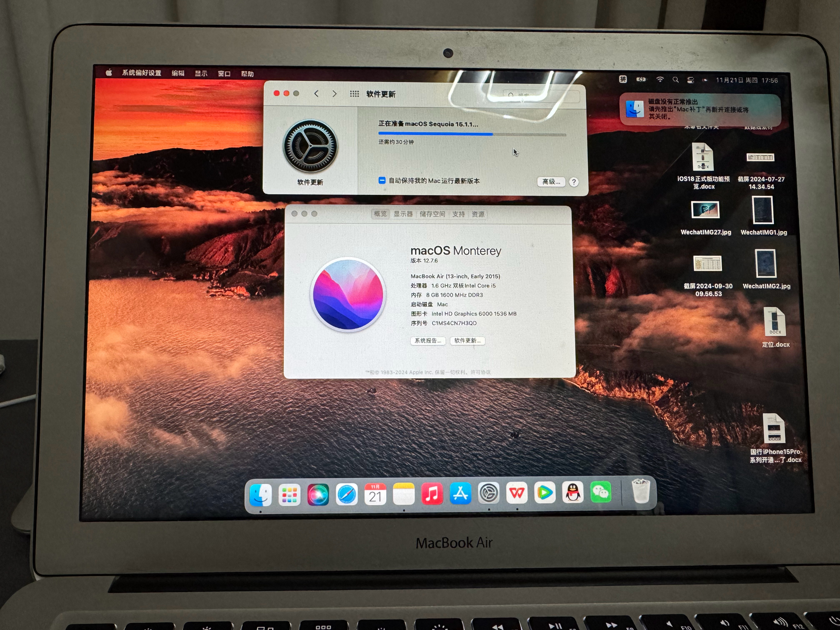Select the iOS18正式版功能预览.docx desktop file
This screenshot has width=840, height=630.
pyautogui.click(x=703, y=166)
